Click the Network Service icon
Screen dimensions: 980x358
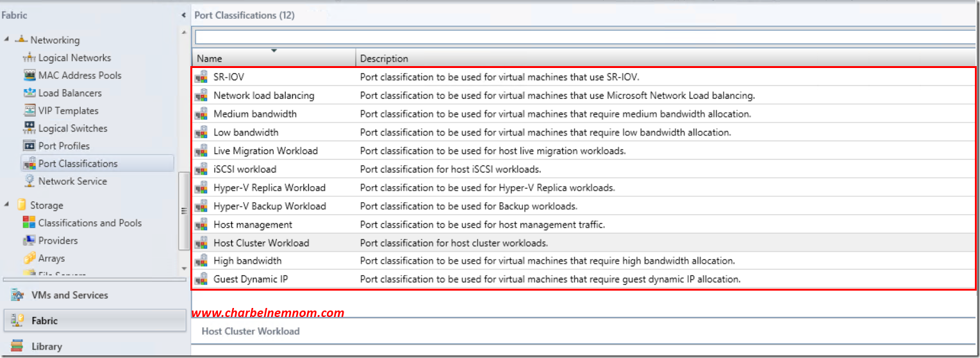coord(29,181)
